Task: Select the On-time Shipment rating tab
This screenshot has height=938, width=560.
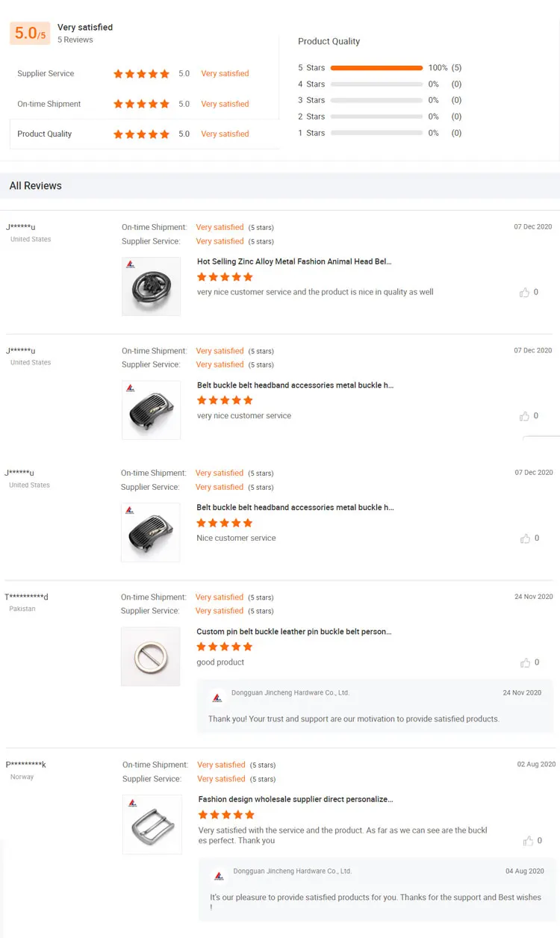Action: click(49, 104)
